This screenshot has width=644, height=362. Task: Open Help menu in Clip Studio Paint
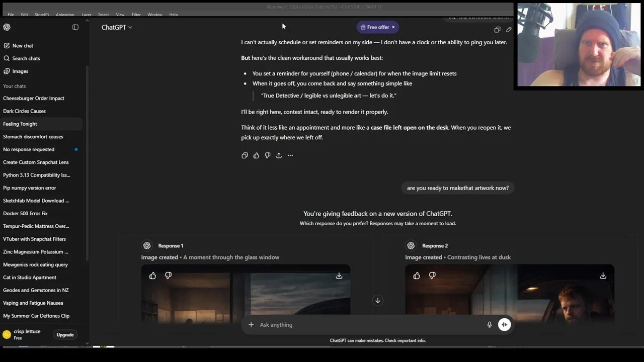click(174, 15)
